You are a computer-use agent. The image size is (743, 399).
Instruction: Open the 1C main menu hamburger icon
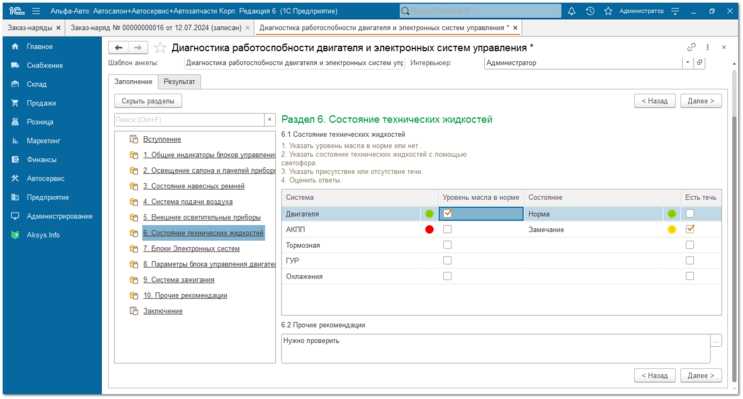36,11
